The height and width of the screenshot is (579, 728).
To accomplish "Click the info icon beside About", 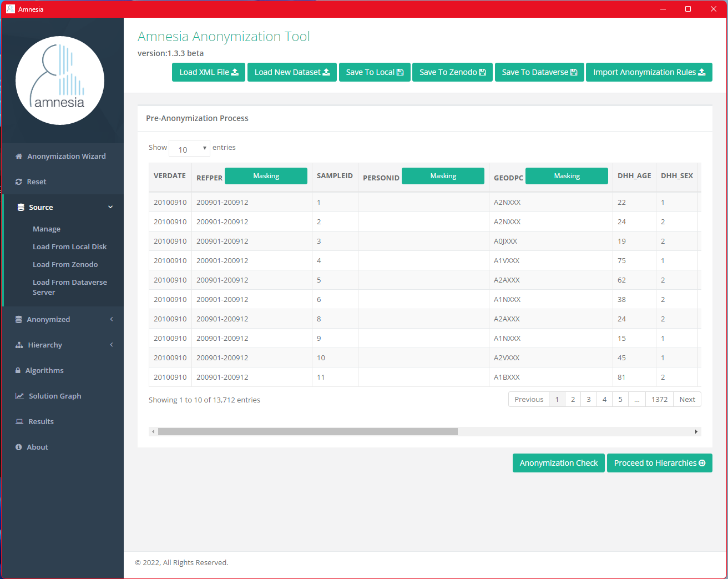I will point(19,447).
